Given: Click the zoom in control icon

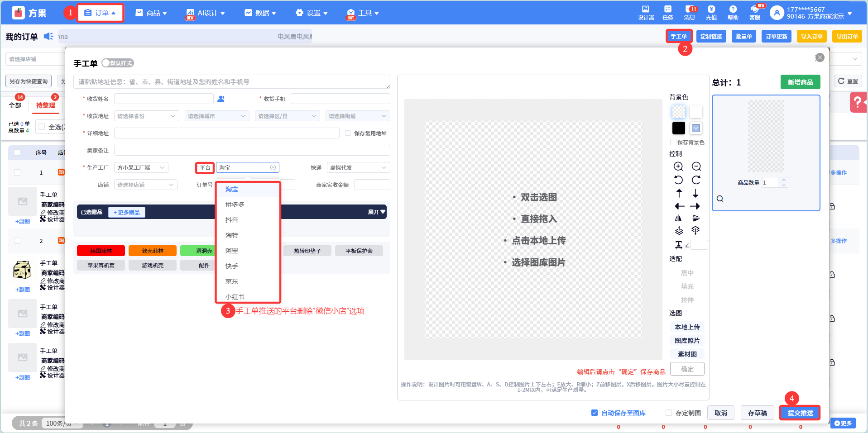Looking at the screenshot, I should 678,167.
